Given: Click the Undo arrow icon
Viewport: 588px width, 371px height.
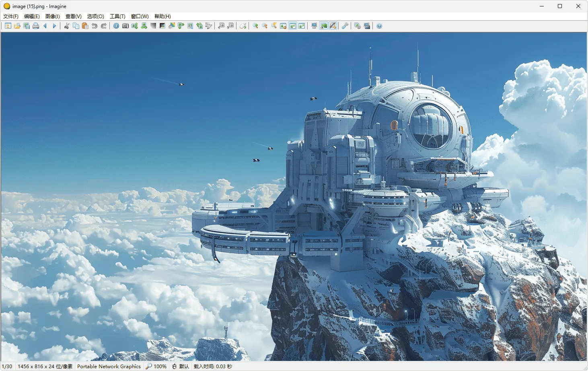Looking at the screenshot, I should pyautogui.click(x=95, y=26).
